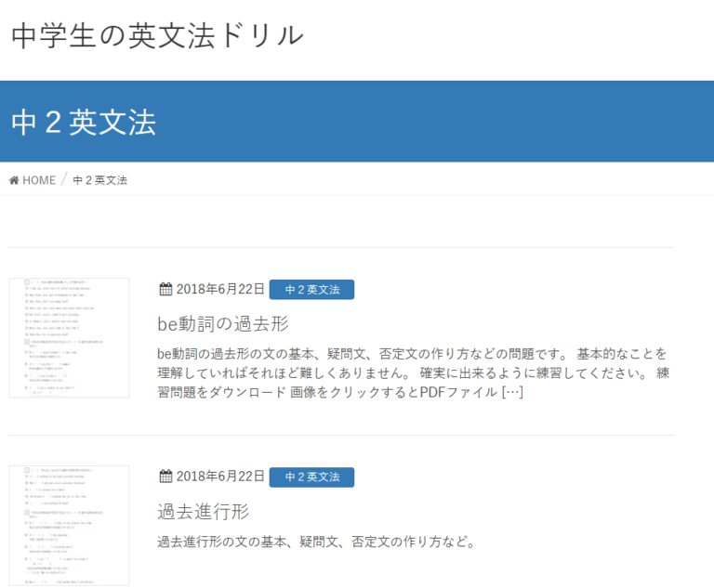This screenshot has height=588, width=714.
Task: Click the 中２英文法 tag on the second post
Action: pyautogui.click(x=312, y=477)
